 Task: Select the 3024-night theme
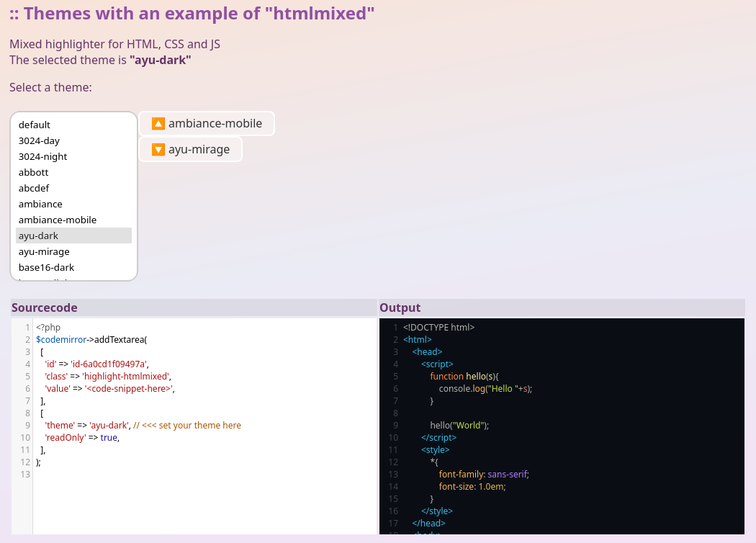click(x=73, y=157)
